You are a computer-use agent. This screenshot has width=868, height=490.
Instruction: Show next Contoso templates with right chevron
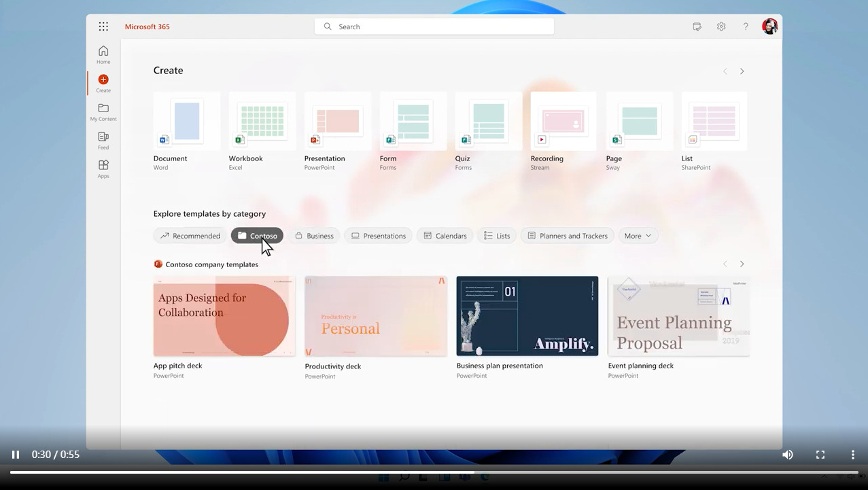(742, 264)
